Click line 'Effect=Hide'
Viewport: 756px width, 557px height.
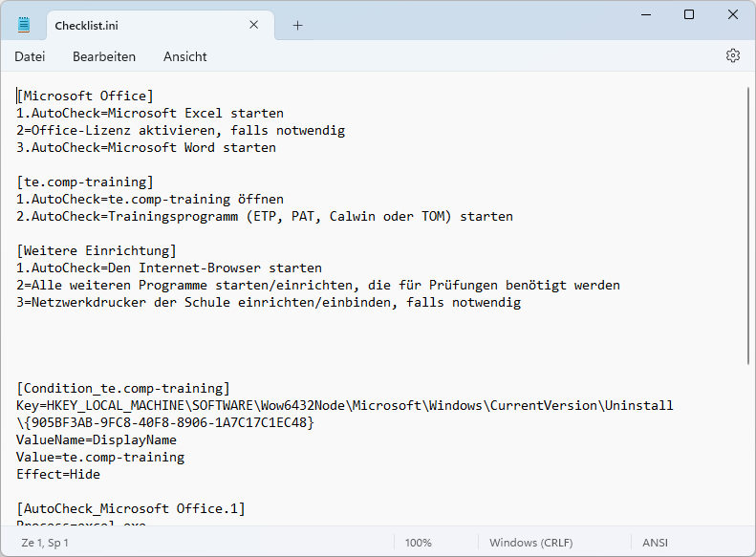(58, 474)
